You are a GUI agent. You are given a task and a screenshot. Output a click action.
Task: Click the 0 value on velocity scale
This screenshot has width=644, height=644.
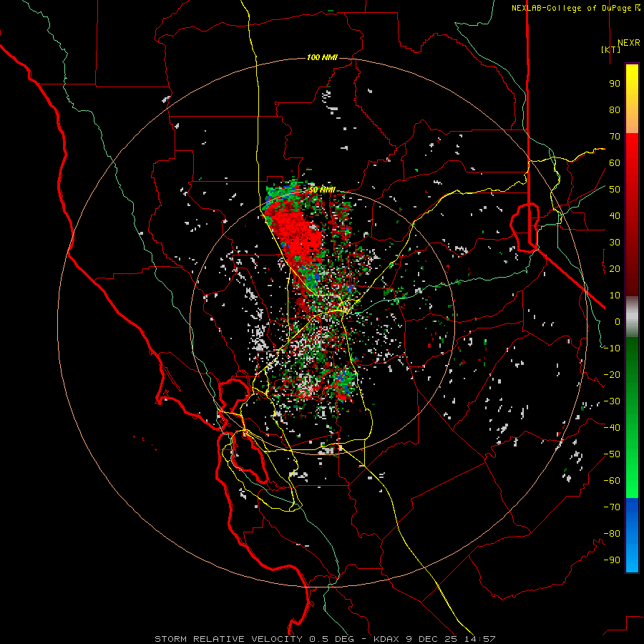tap(618, 322)
